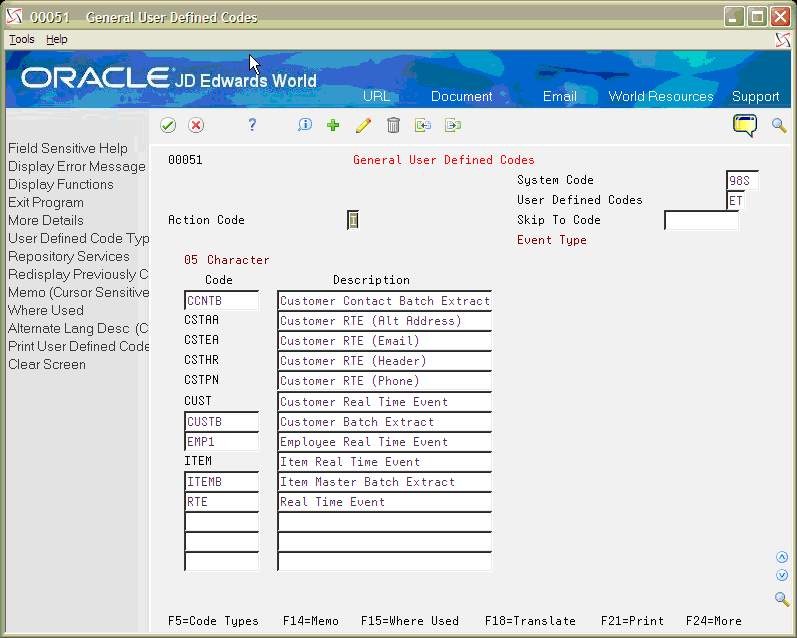Click the page up circle arrow
This screenshot has height=638, width=797.
click(x=782, y=557)
